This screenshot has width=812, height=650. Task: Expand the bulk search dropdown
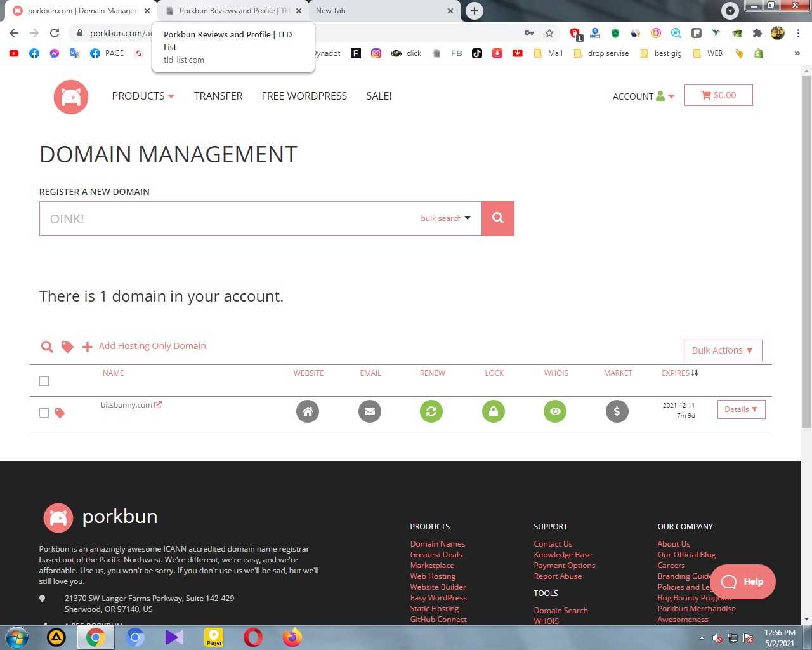click(x=446, y=218)
